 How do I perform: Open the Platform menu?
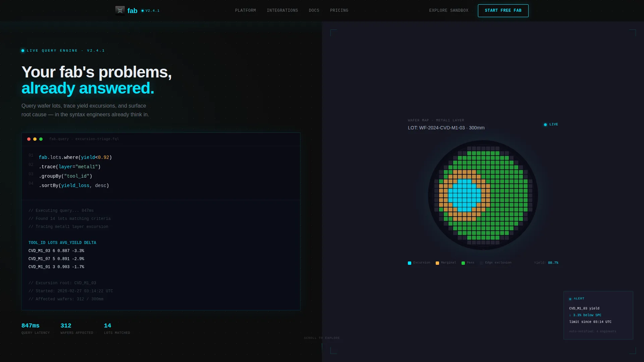[246, 10]
